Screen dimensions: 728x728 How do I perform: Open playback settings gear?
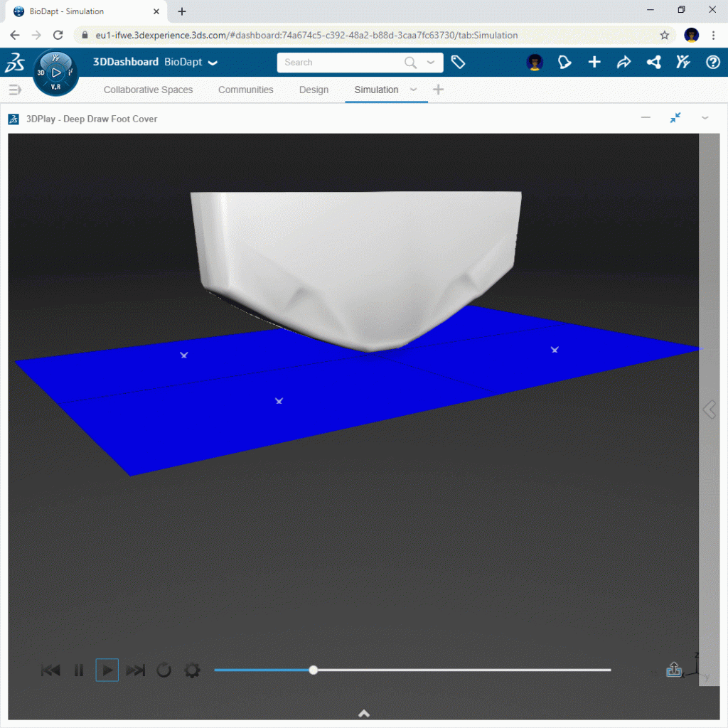pyautogui.click(x=192, y=670)
